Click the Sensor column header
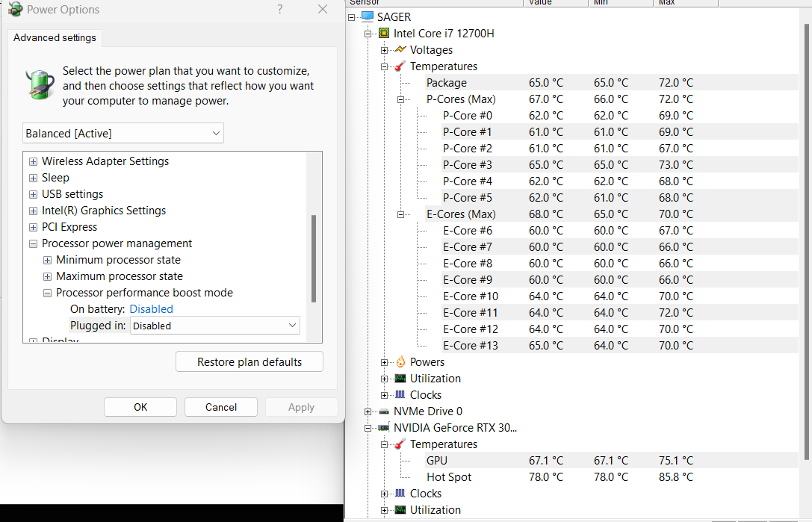 click(434, 3)
